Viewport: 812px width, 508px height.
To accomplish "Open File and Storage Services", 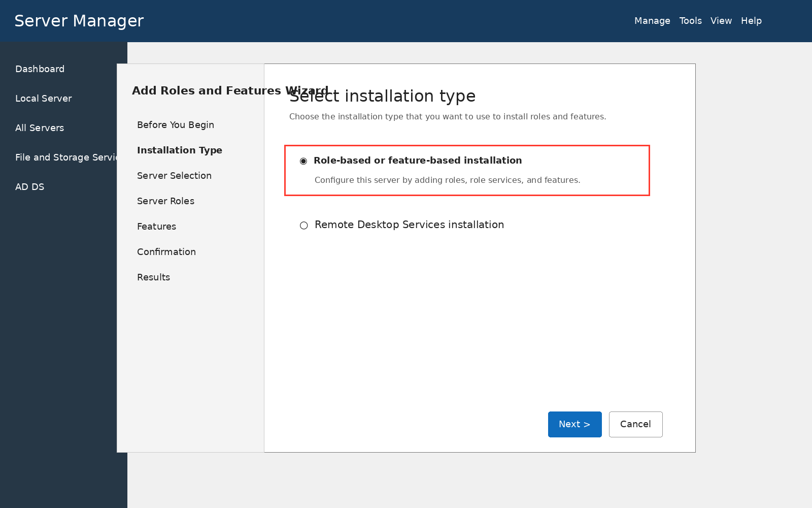I will point(66,157).
